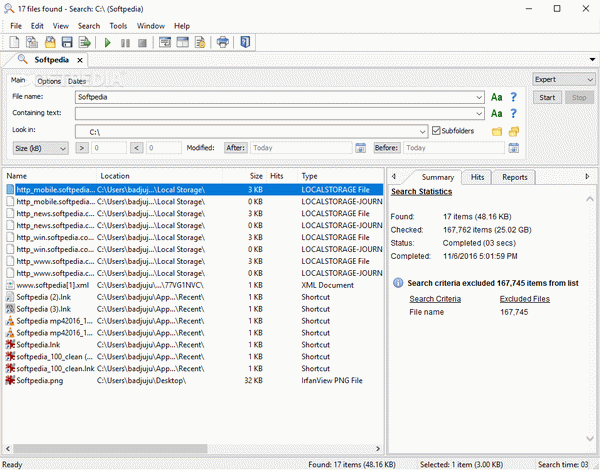The width and height of the screenshot is (600, 470).
Task: Open question mark help beside File name
Action: [514, 97]
